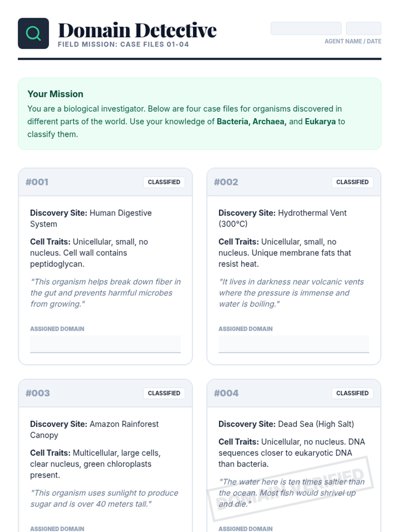Click the volcanic vents quote in case #002
The width and height of the screenshot is (399, 532).
pos(291,293)
